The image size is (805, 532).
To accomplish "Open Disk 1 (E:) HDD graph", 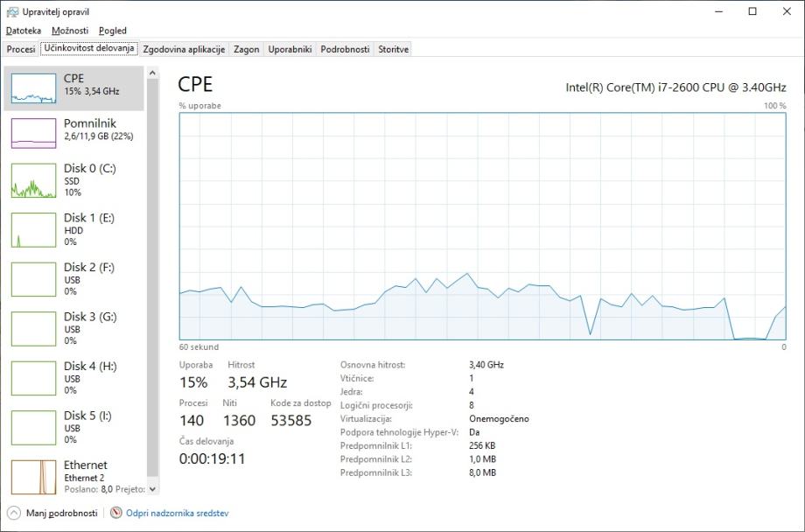I will [33, 230].
